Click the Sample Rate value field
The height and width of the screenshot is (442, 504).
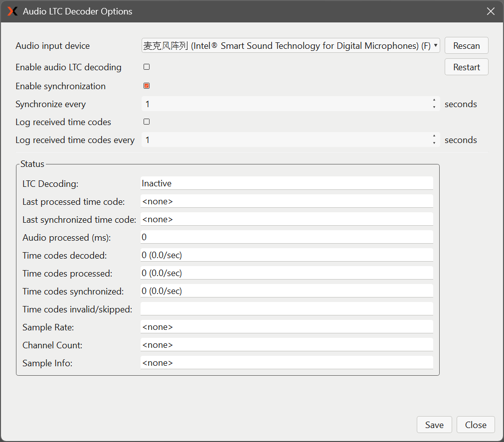click(x=287, y=327)
